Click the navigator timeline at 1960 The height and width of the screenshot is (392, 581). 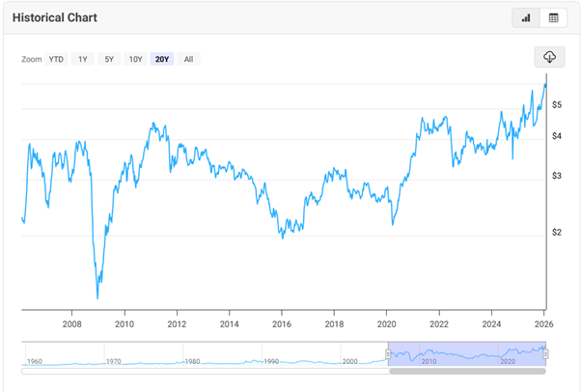pyautogui.click(x=35, y=361)
